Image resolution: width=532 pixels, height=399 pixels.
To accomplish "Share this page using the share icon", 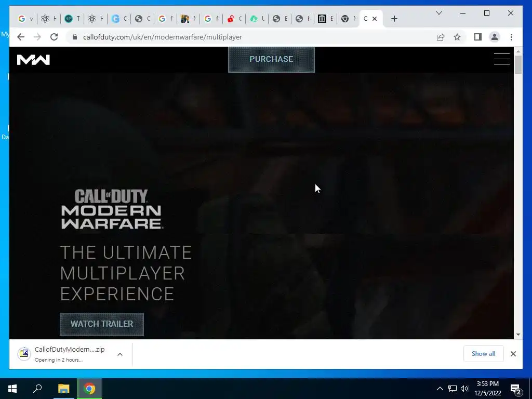I will point(441,37).
